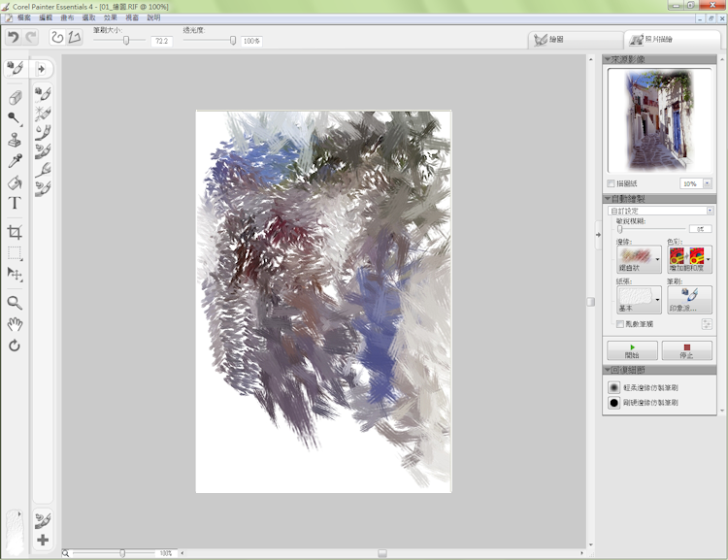
Task: Choose the sixth brush variant in drawer
Action: (43, 188)
